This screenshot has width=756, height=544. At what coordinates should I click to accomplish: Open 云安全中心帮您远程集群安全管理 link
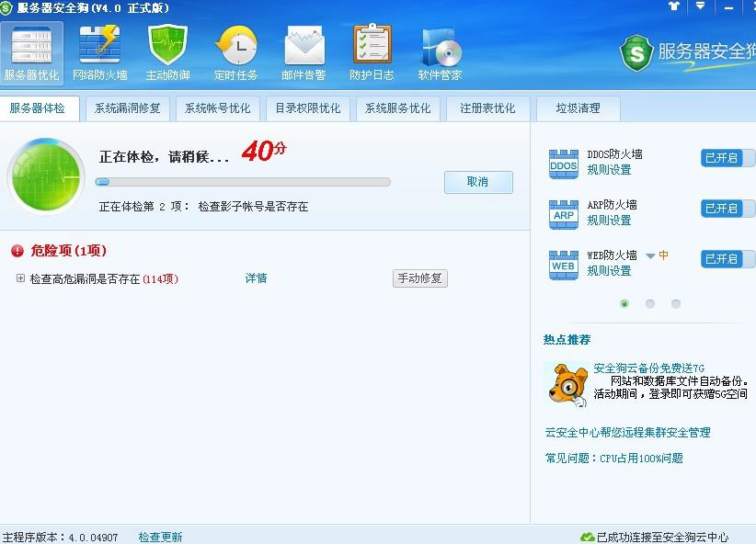pos(628,432)
